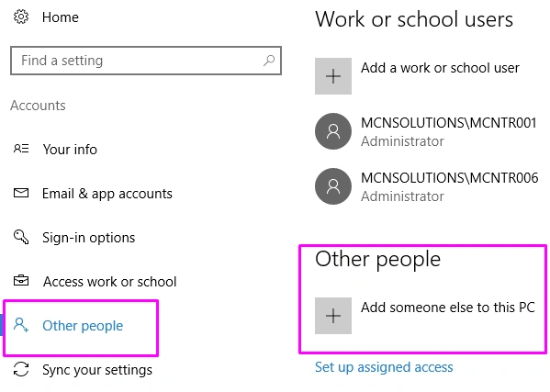Click the Sync circular arrows icon
Viewport: 550px width, 392px height.
(21, 369)
